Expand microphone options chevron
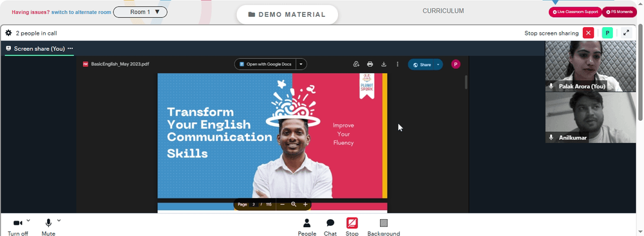The height and width of the screenshot is (236, 644). tap(59, 221)
